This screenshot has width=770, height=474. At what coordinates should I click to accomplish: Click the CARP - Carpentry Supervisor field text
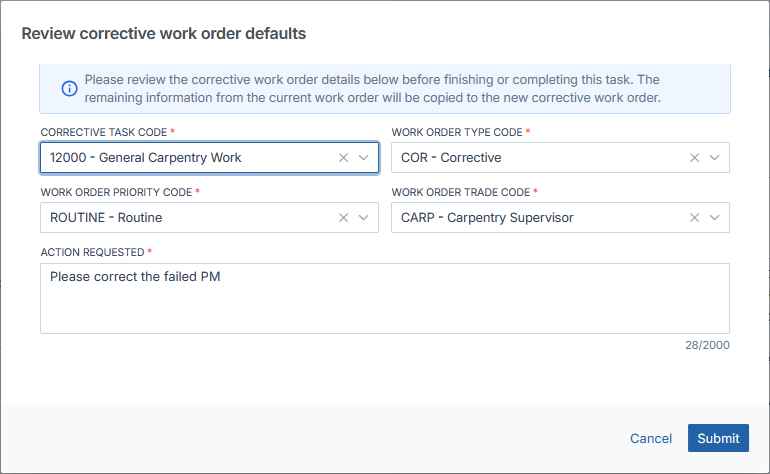(x=487, y=218)
